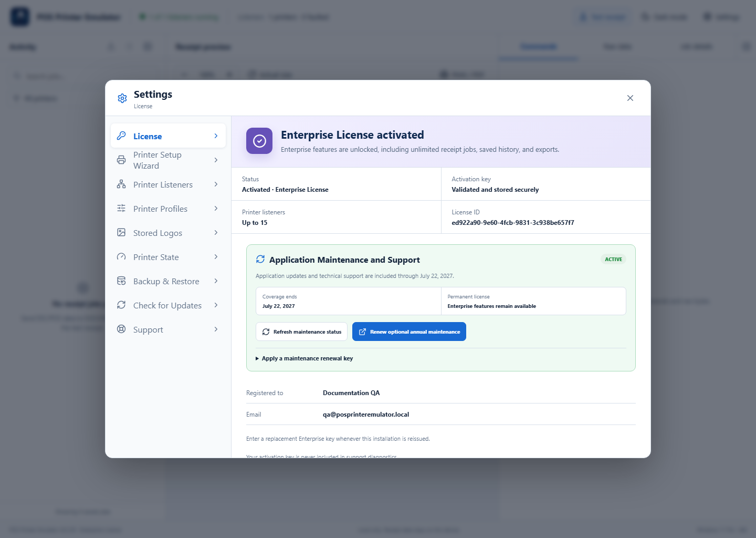Open Printer Setup Wizard section
This screenshot has width=756, height=538.
coord(168,160)
